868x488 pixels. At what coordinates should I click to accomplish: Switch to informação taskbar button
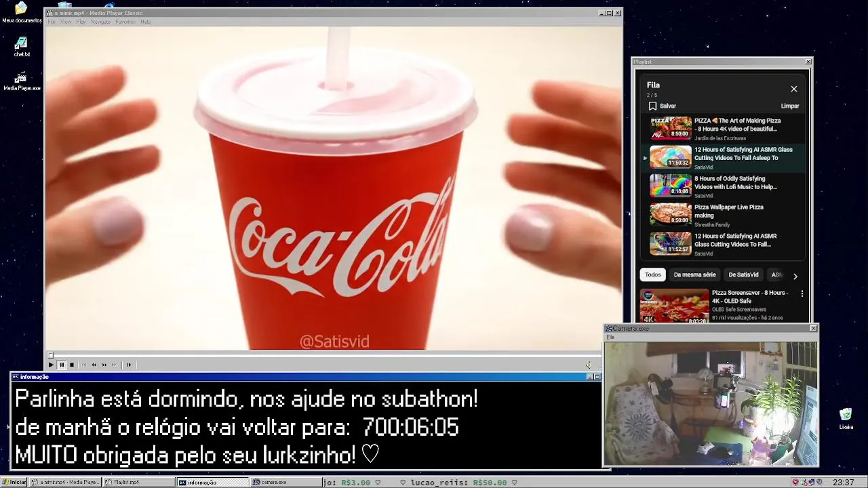pyautogui.click(x=213, y=483)
